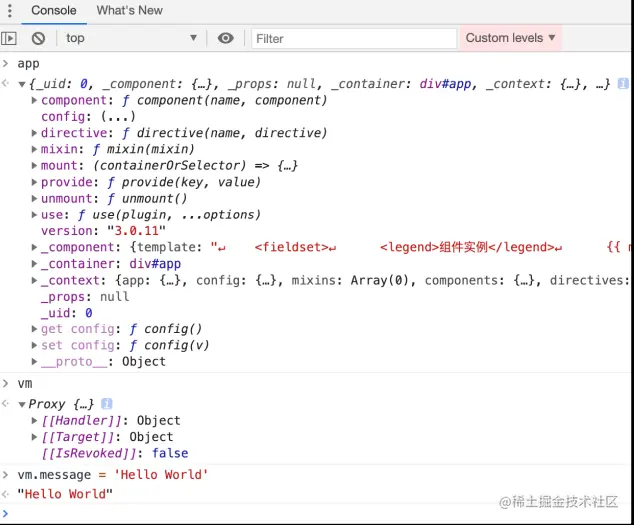634x525 pixels.
Task: Click the info badge after the app object
Action: 623,84
